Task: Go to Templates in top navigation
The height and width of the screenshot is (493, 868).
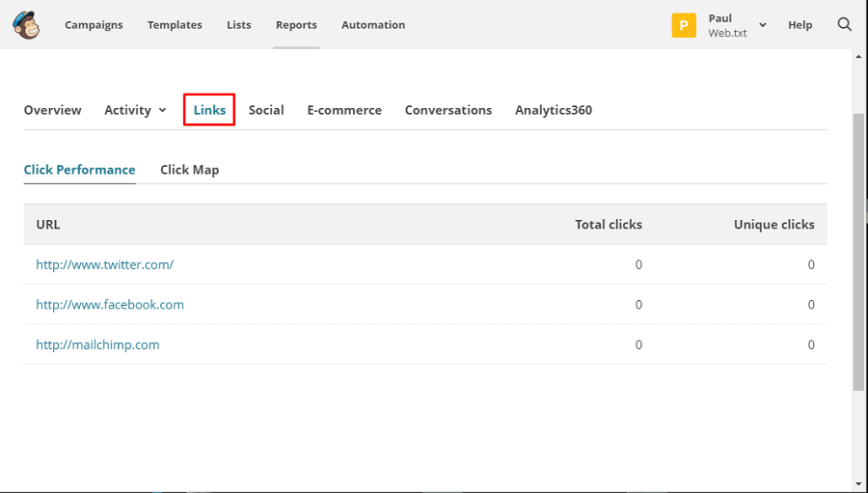Action: pyautogui.click(x=175, y=25)
